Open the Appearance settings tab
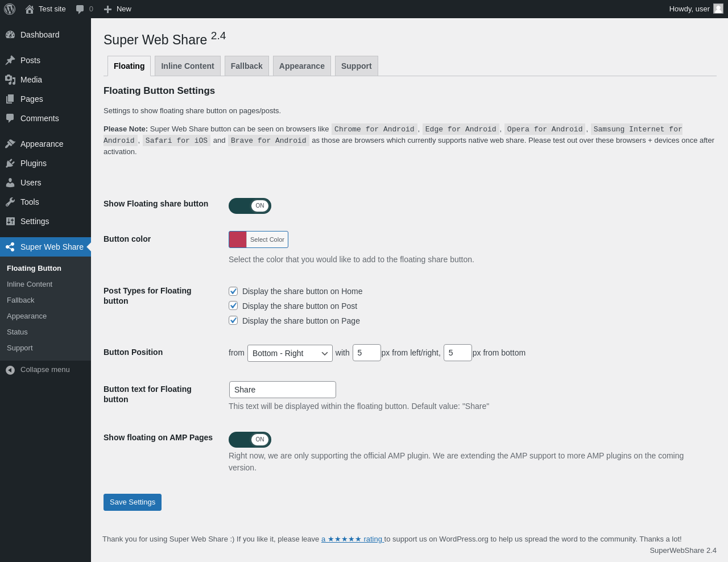This screenshot has width=728, height=562. click(302, 66)
